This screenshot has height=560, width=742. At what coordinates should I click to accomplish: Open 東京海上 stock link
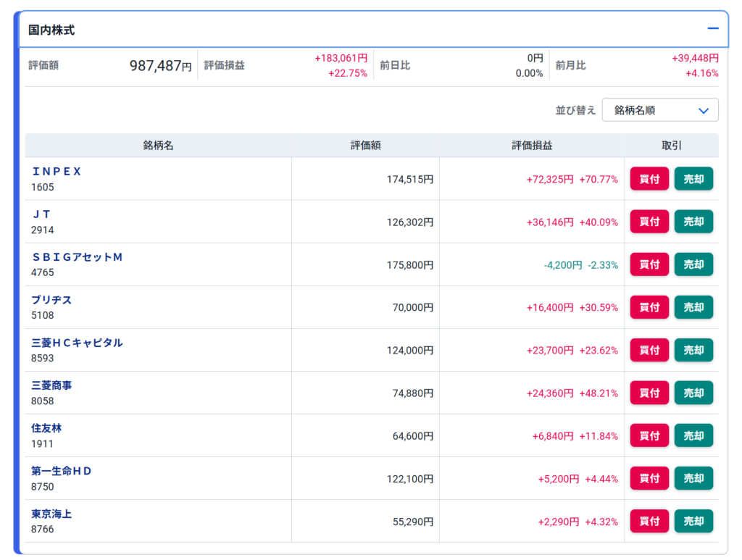coord(51,514)
